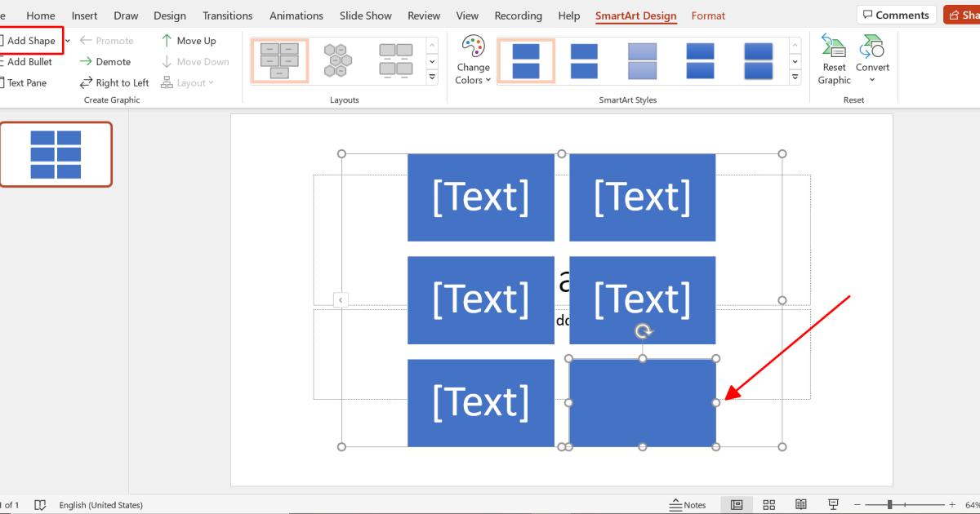Click the Comments button
Screen dimensions: 980x514
(895, 14)
